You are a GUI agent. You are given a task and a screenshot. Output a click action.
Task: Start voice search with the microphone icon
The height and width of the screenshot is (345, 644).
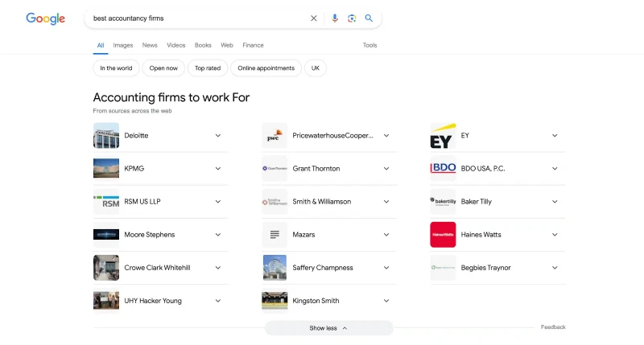point(335,18)
